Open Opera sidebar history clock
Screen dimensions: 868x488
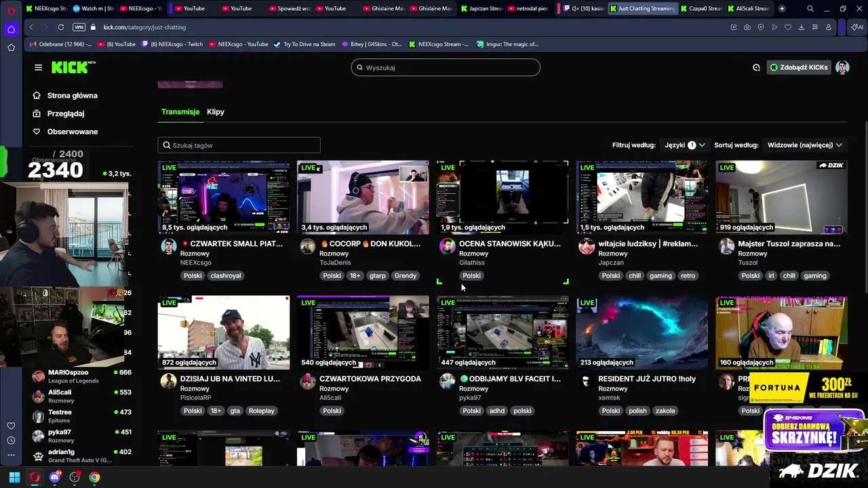point(11,441)
